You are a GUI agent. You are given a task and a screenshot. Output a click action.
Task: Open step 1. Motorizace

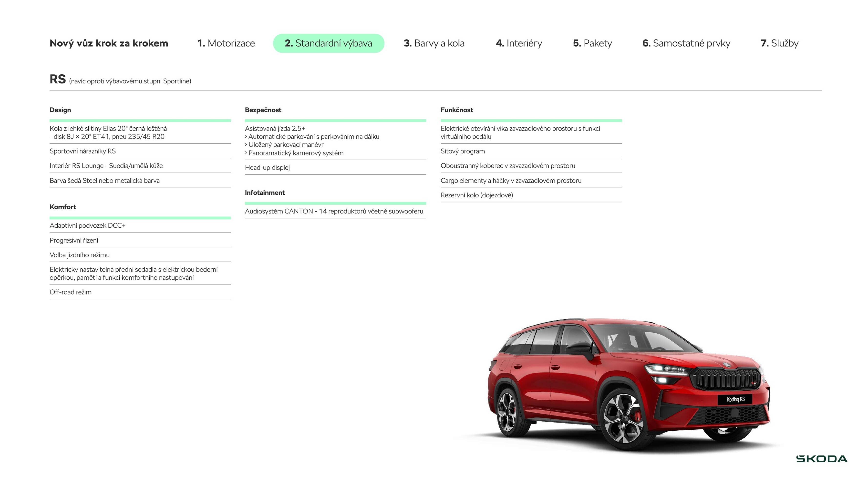pyautogui.click(x=227, y=43)
